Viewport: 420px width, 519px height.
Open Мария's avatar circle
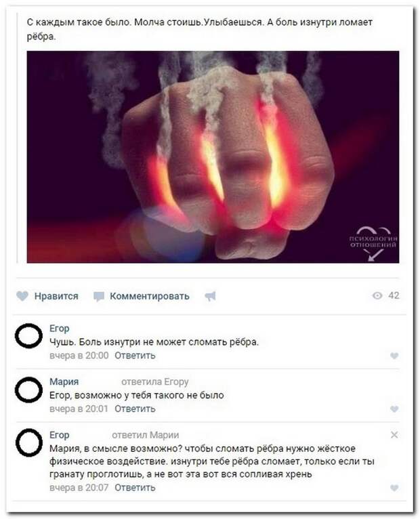coord(29,390)
